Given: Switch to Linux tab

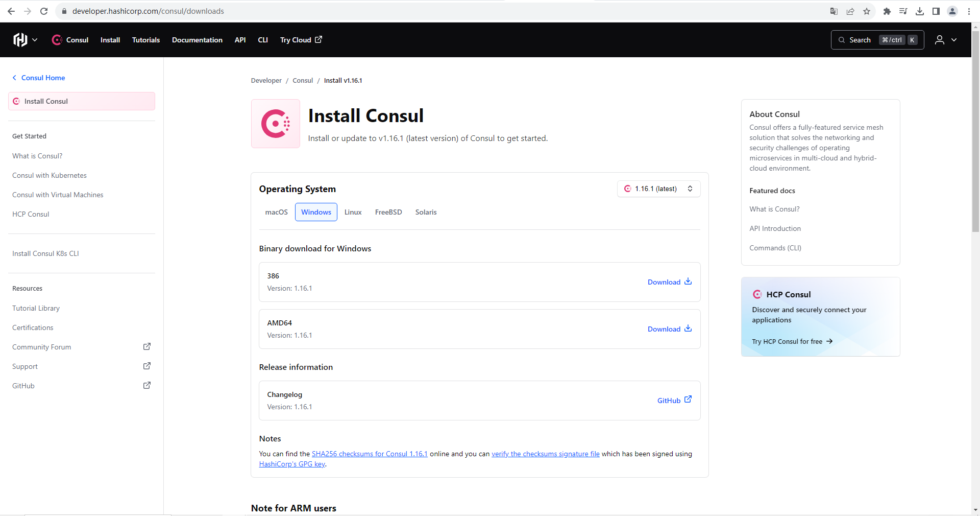Looking at the screenshot, I should click(353, 212).
